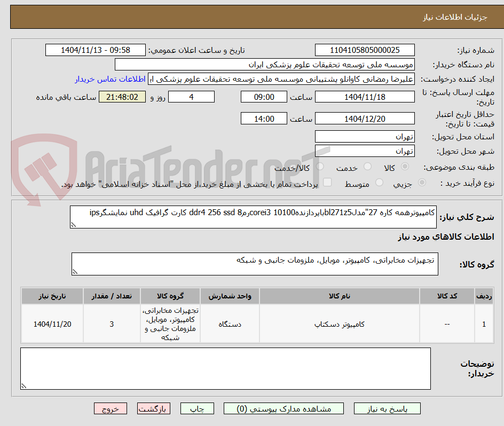Select the 'خدمت' radio button

(367, 167)
